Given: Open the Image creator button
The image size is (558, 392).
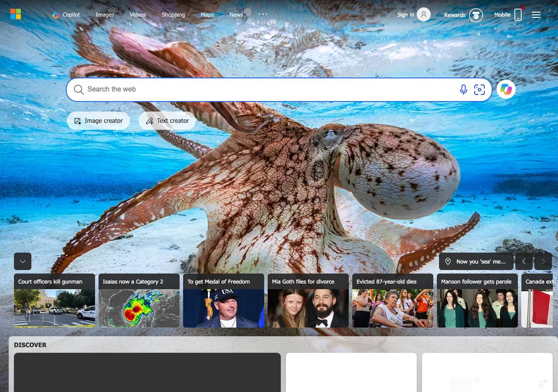Looking at the screenshot, I should point(98,121).
